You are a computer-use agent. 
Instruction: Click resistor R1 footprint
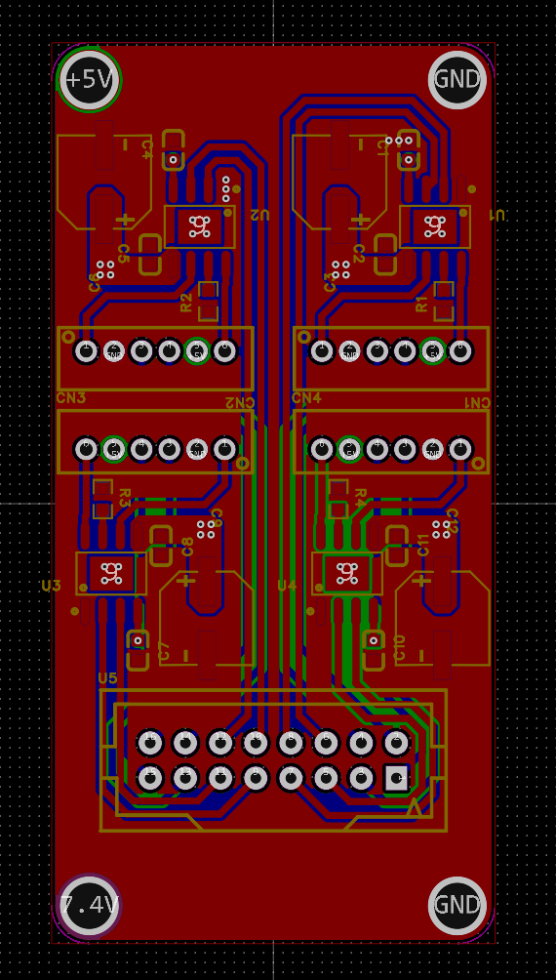tap(444, 301)
